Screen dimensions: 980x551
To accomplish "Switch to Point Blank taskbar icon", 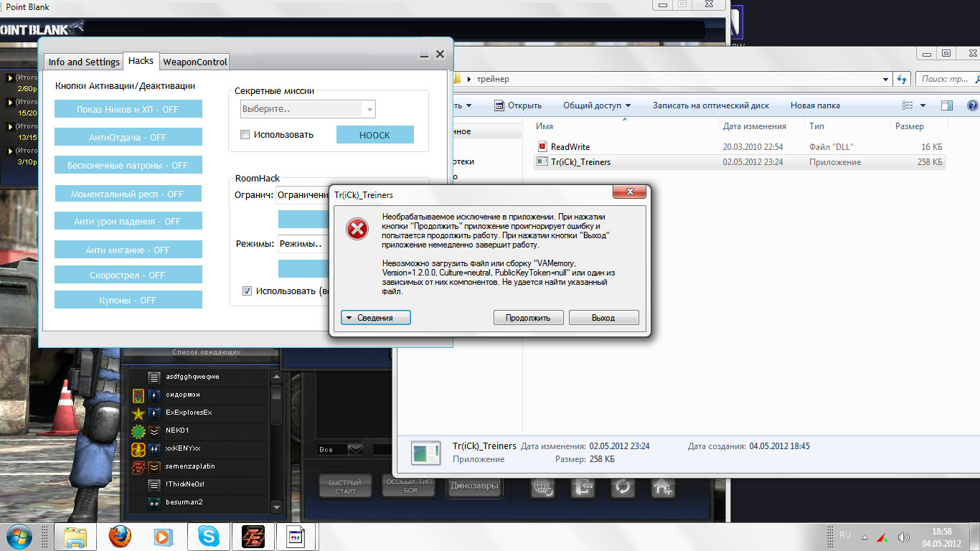I will click(253, 536).
